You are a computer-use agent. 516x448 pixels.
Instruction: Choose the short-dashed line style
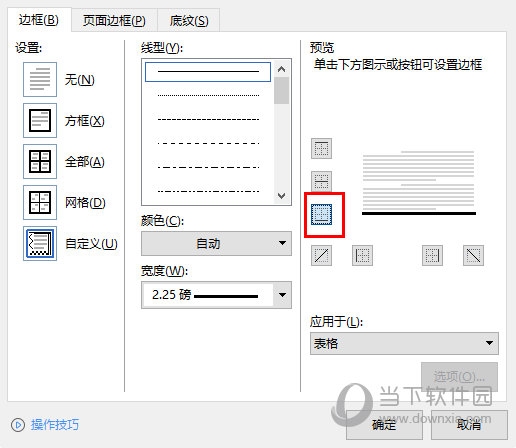tap(208, 119)
